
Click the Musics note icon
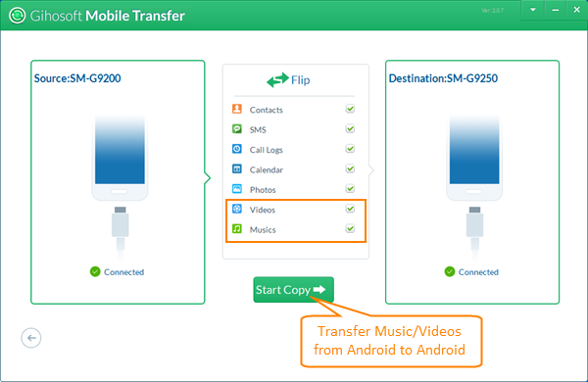point(237,228)
